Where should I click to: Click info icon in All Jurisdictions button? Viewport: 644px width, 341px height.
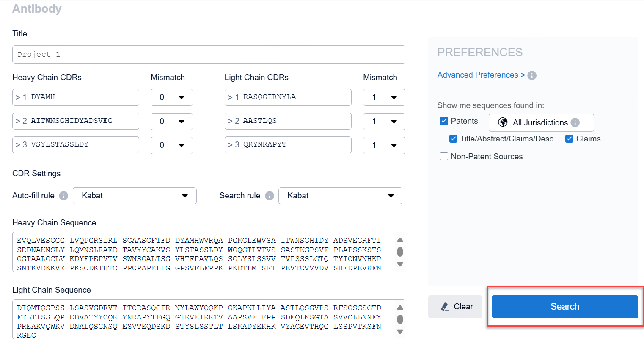coord(575,122)
